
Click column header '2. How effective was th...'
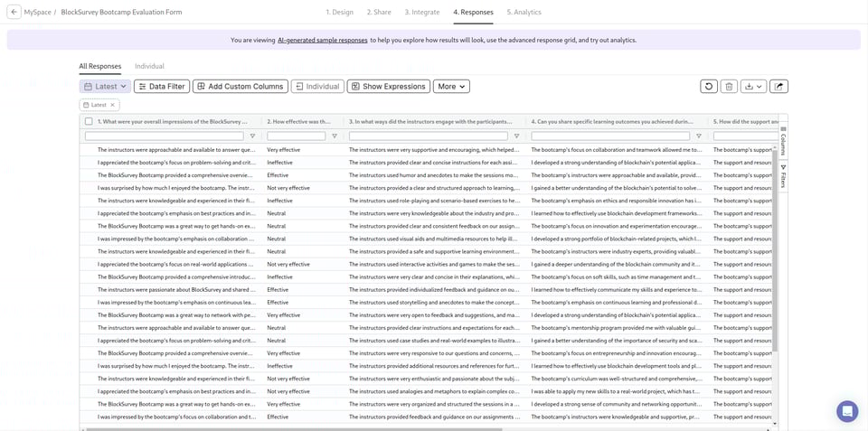click(x=298, y=121)
